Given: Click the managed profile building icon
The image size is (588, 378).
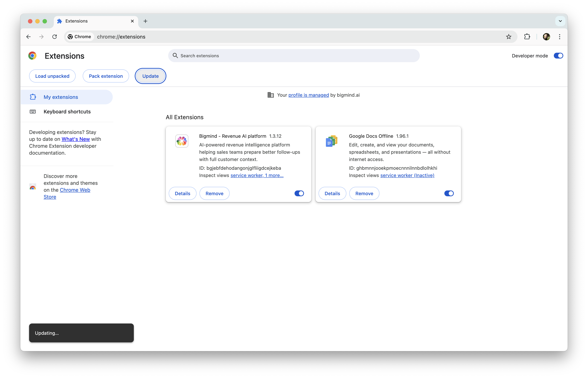Looking at the screenshot, I should point(270,95).
